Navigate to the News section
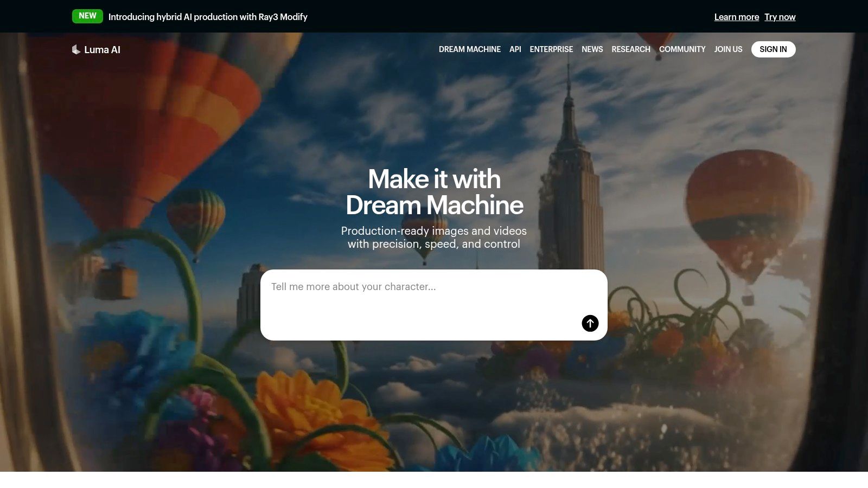 tap(592, 49)
